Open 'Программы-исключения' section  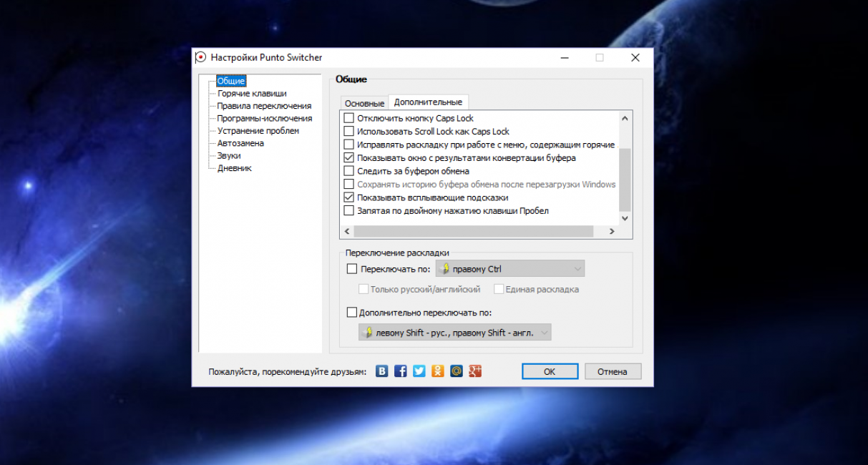[265, 118]
